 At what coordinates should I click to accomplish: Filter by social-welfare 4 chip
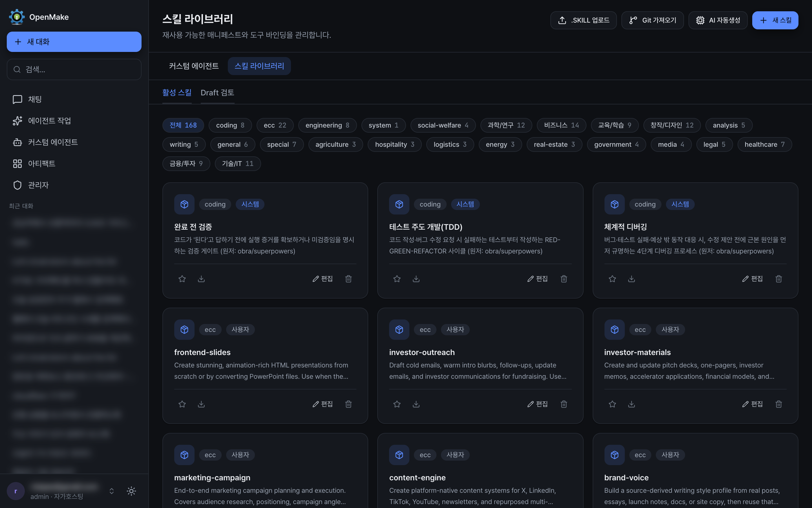(443, 125)
